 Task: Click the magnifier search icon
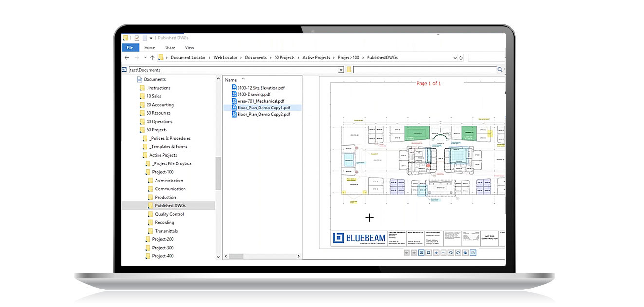500,70
